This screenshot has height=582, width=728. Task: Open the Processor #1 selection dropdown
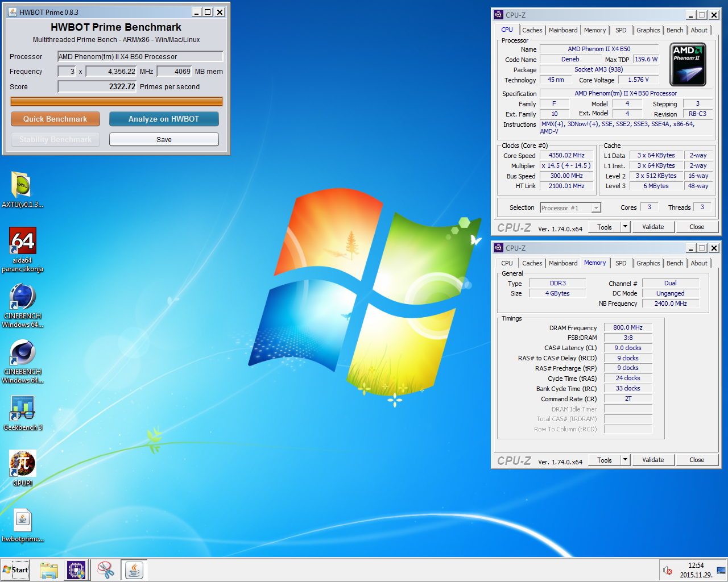(570, 207)
